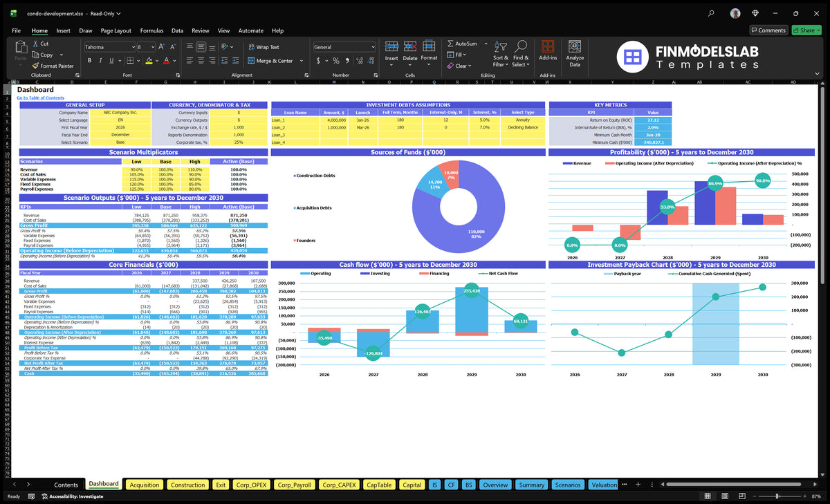This screenshot has height=504, width=830.
Task: Open Sort & Filter menu
Action: tap(500, 53)
